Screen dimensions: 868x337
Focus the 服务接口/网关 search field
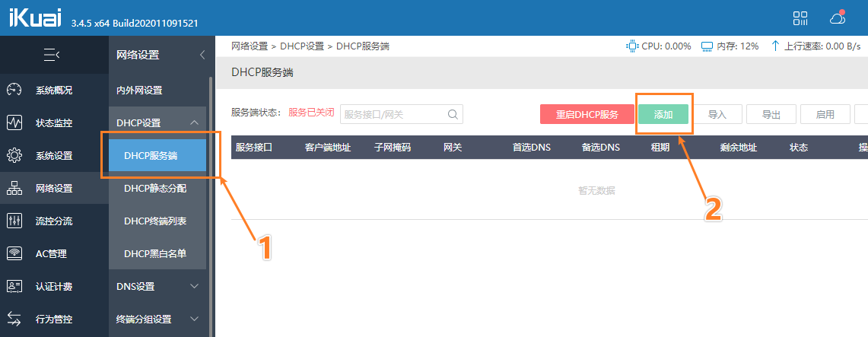pos(402,115)
